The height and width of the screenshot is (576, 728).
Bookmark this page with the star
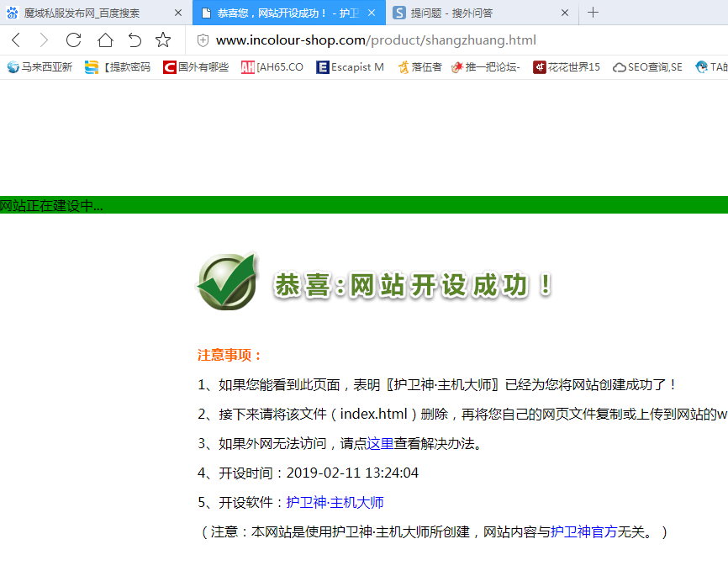163,40
